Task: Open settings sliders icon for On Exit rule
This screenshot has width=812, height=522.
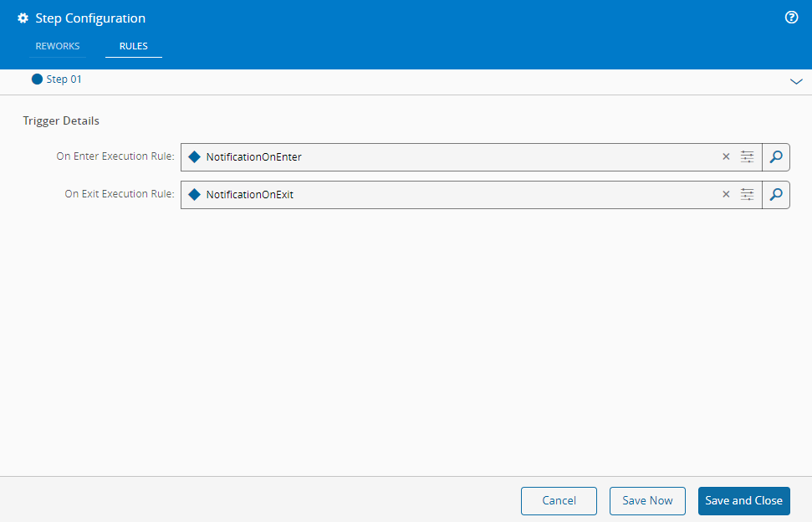Action: point(747,194)
